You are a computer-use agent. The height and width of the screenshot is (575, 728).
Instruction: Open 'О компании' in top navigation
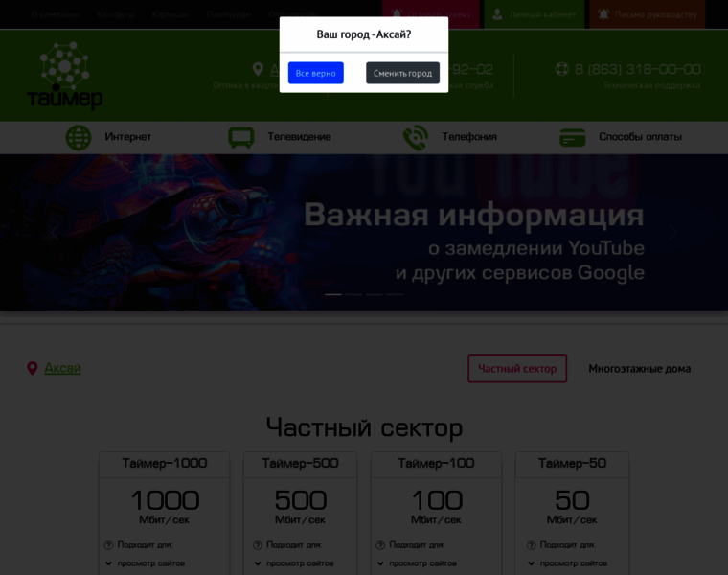click(x=56, y=14)
